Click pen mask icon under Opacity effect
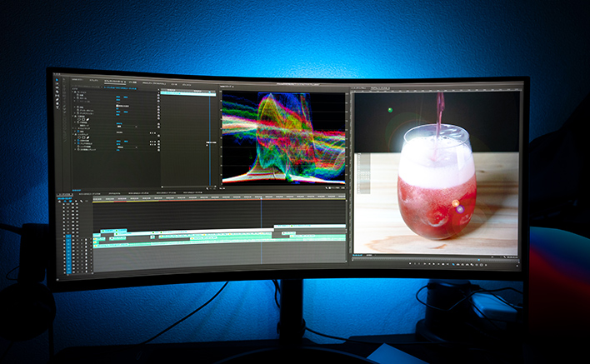This screenshot has height=364, width=590. point(87,119)
